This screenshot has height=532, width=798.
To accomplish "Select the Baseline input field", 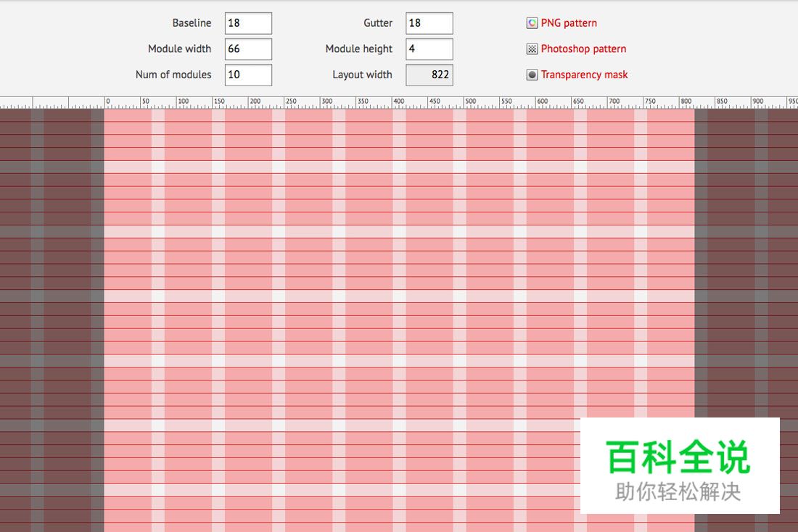I will [248, 22].
